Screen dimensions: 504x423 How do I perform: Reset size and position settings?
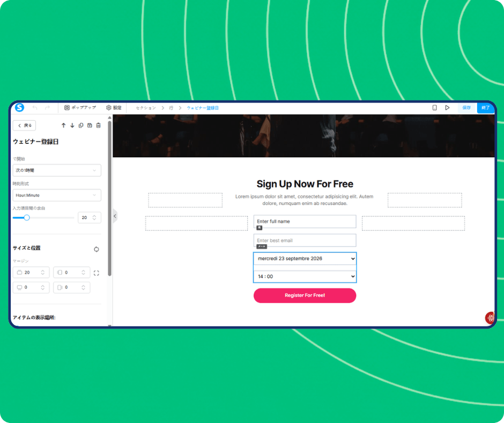pos(97,249)
